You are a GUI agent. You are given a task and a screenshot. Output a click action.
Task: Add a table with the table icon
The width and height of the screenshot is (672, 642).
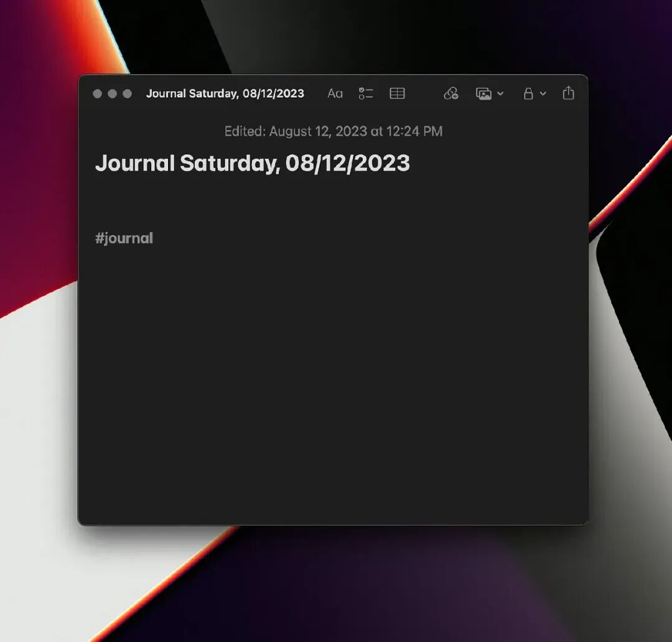(397, 93)
